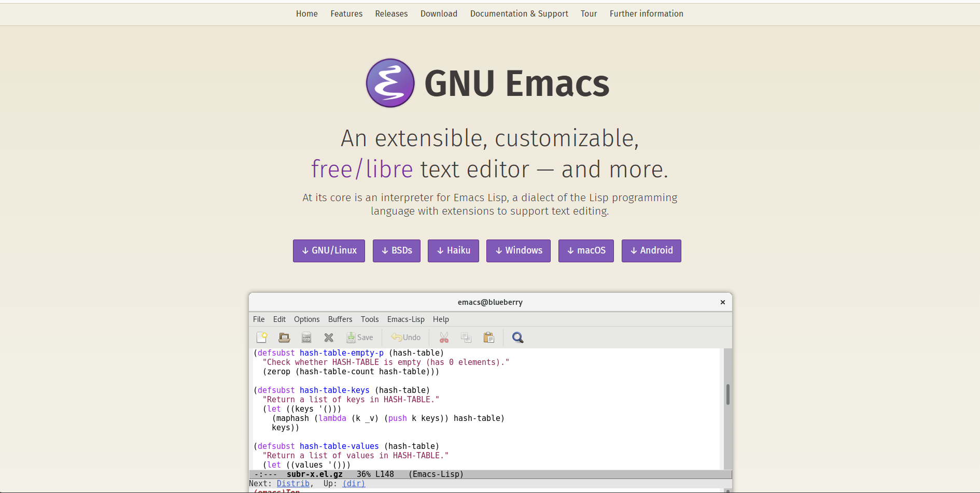This screenshot has width=980, height=493.
Task: Click the push keyword in code
Action: 398,418
